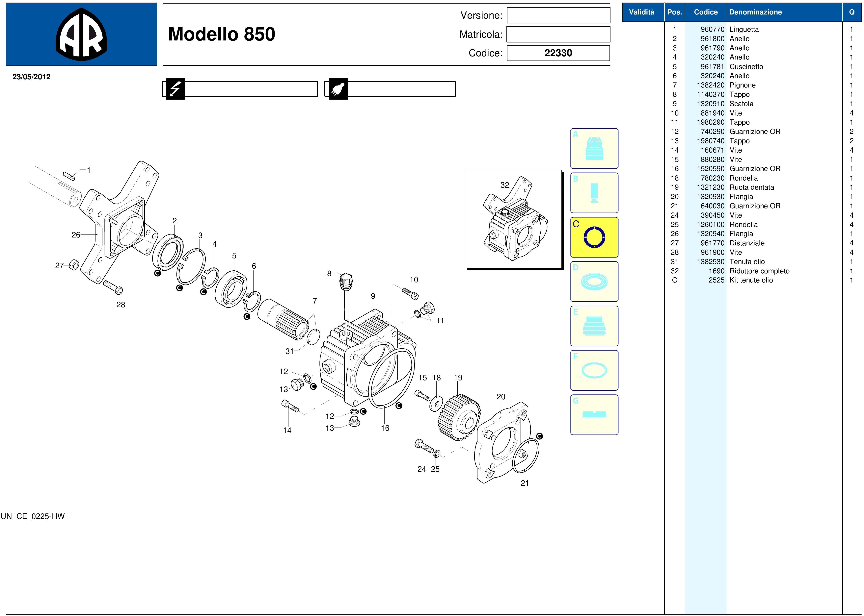Viewport: 864px width, 616px height.
Task: Select kit E valve stack thumbnail
Action: (594, 326)
